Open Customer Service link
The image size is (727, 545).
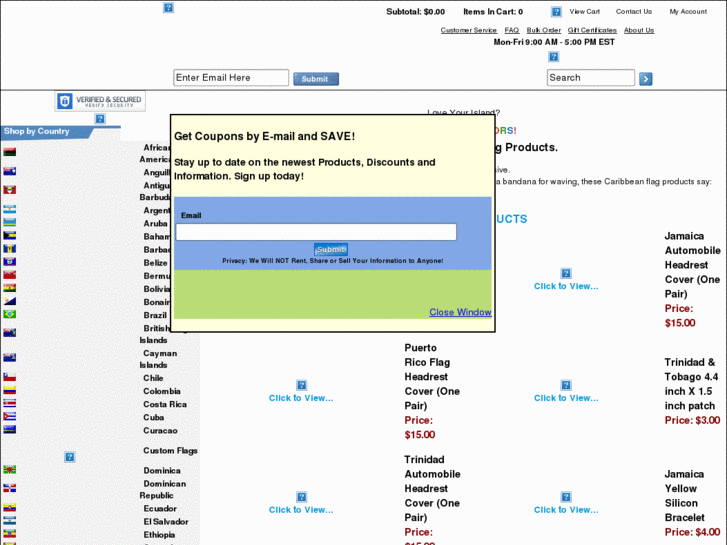coord(469,30)
